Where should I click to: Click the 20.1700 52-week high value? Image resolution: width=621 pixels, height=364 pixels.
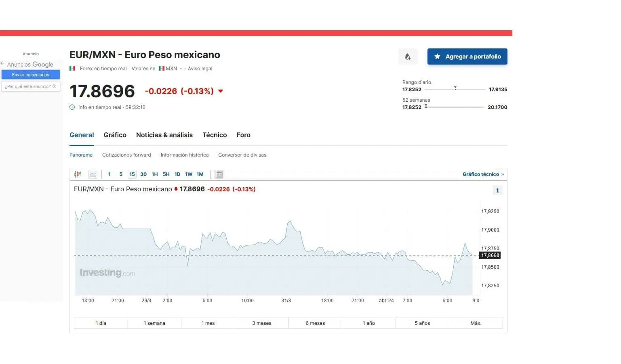point(497,107)
